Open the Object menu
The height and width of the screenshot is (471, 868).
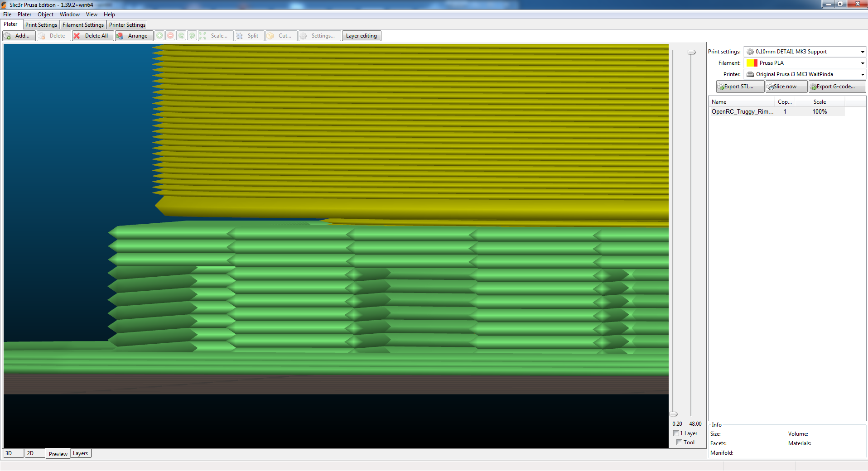point(45,14)
